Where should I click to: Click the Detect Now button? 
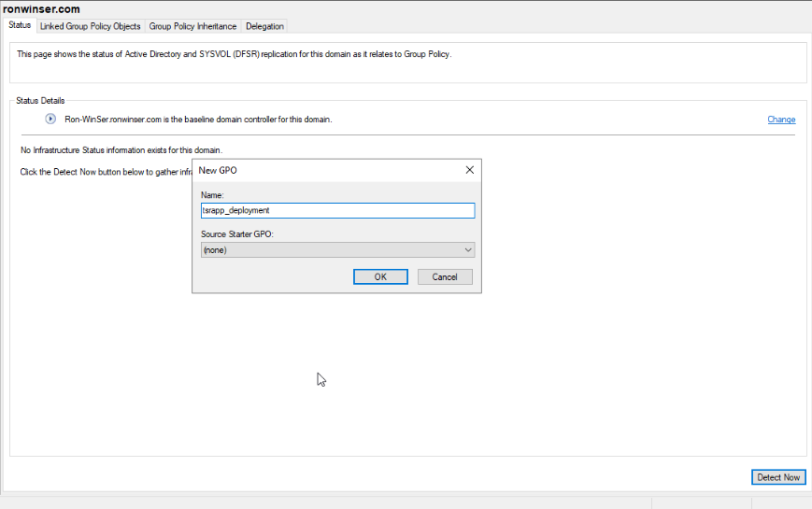coord(778,477)
